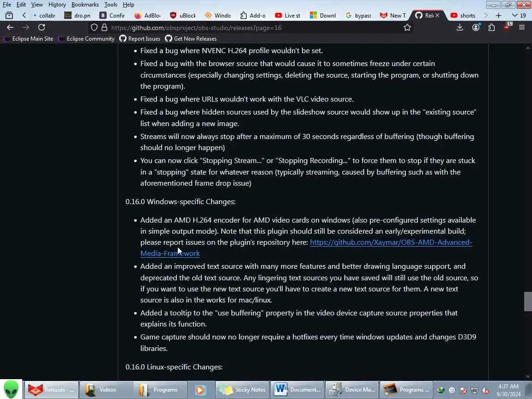This screenshot has width=532, height=399.
Task: Switch to the Confir tab
Action: (113, 16)
